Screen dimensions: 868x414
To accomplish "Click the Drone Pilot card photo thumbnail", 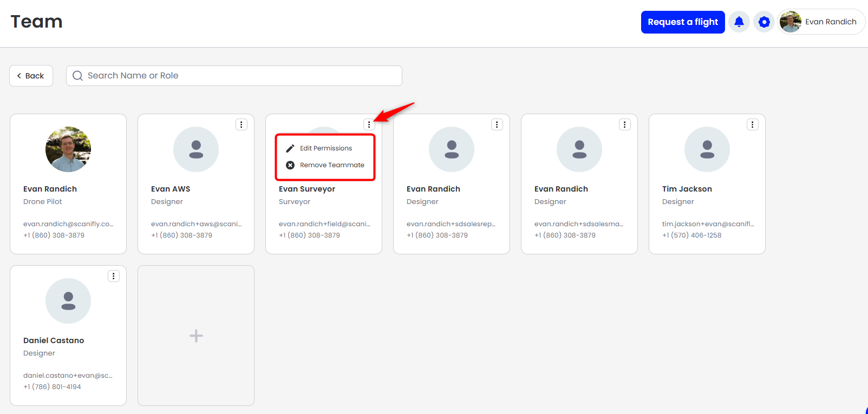I will pos(68,149).
